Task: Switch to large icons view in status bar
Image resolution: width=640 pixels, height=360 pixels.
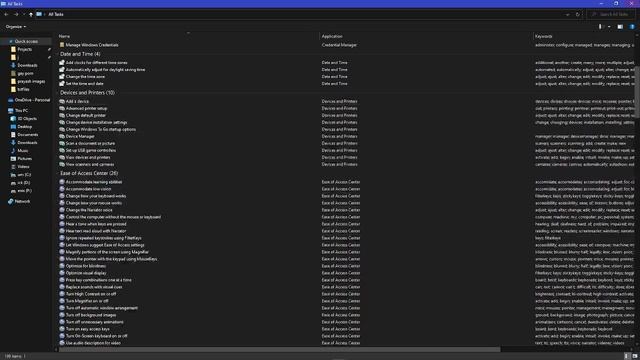Action: tap(634, 356)
